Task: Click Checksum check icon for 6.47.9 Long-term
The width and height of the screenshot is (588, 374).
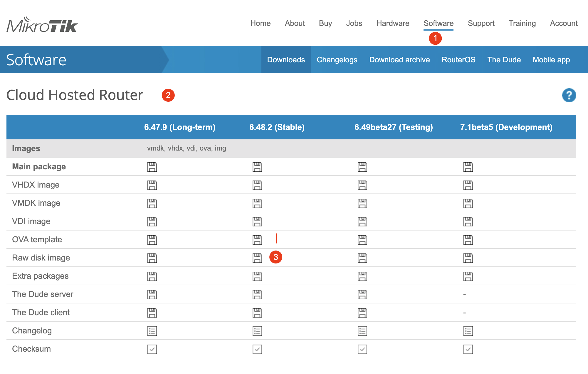Action: pos(152,349)
